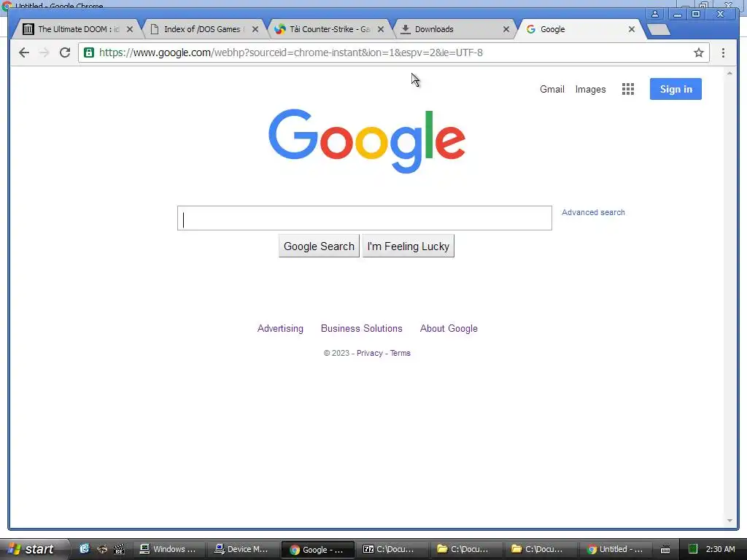Switch to Index of /DOS Games tab
Image resolution: width=747 pixels, height=560 pixels.
click(203, 29)
